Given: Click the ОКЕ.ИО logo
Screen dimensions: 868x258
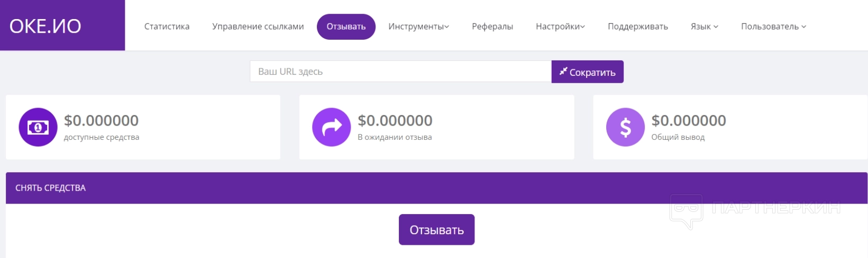Looking at the screenshot, I should pos(45,26).
